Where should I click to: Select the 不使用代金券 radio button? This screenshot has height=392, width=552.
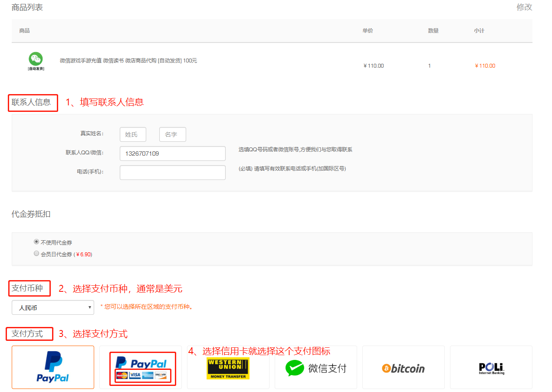[x=36, y=242]
